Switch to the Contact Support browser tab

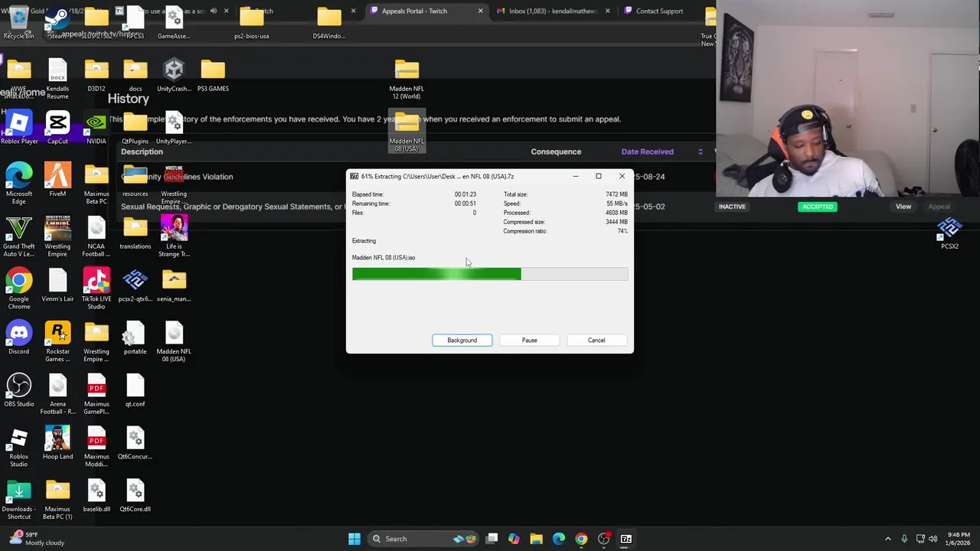point(659,11)
